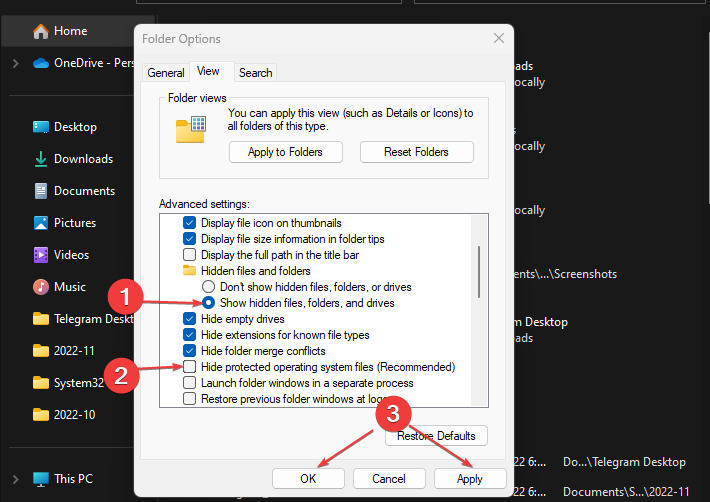710x502 pixels.
Task: Uncheck Hide empty drives
Action: 189,319
